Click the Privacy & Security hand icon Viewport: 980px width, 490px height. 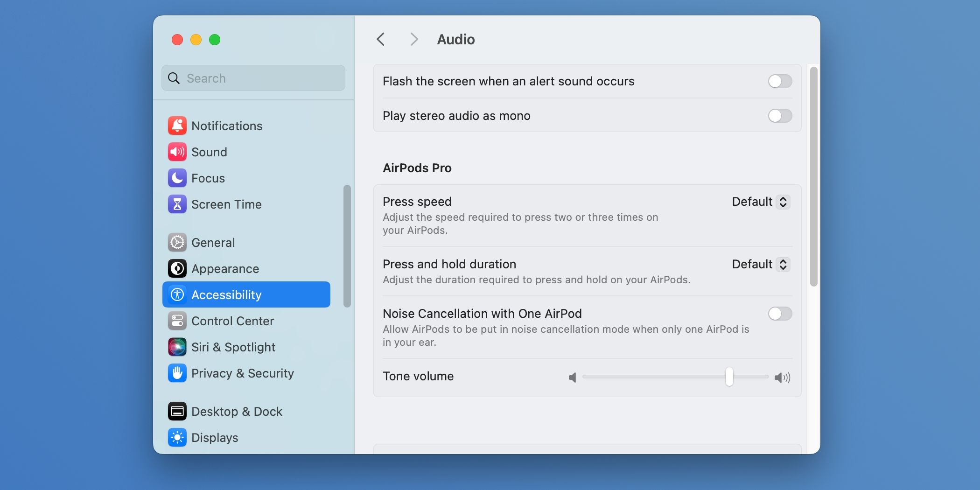click(177, 373)
